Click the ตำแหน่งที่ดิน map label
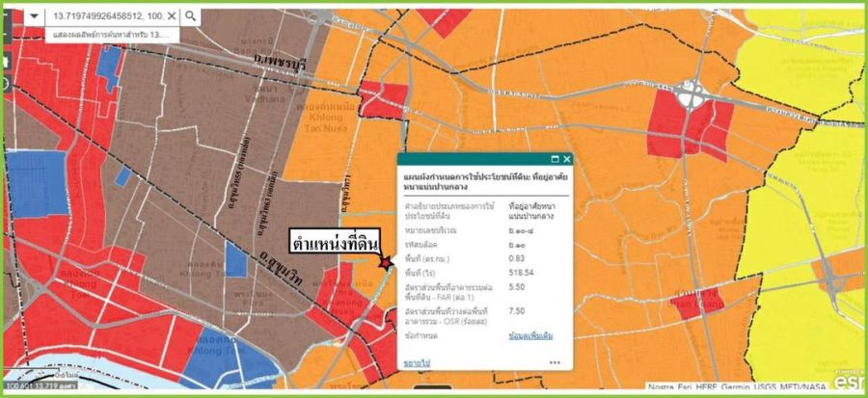 point(335,242)
